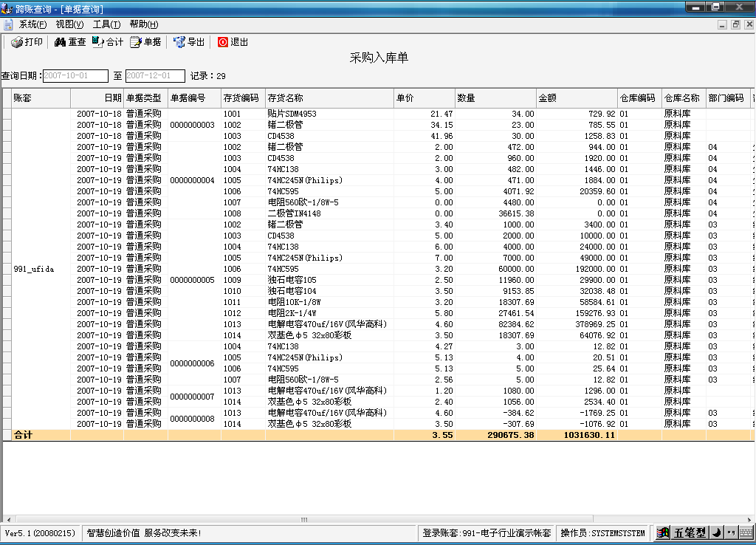Select document number 0000000008 cell
Image resolution: width=756 pixels, height=545 pixels.
pos(194,419)
